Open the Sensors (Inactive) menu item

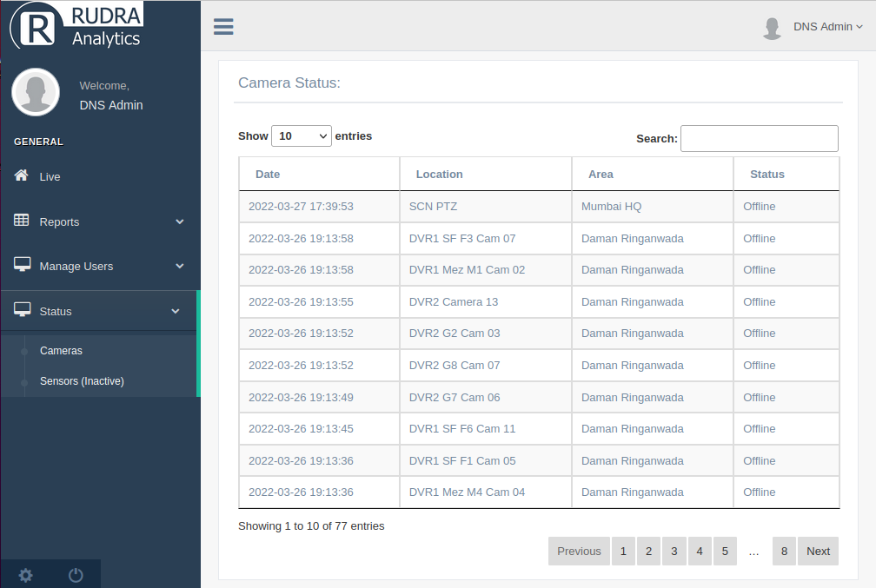[81, 380]
